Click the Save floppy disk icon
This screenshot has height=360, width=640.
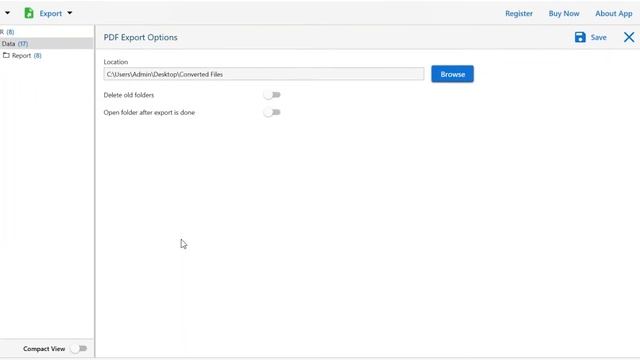pos(580,37)
